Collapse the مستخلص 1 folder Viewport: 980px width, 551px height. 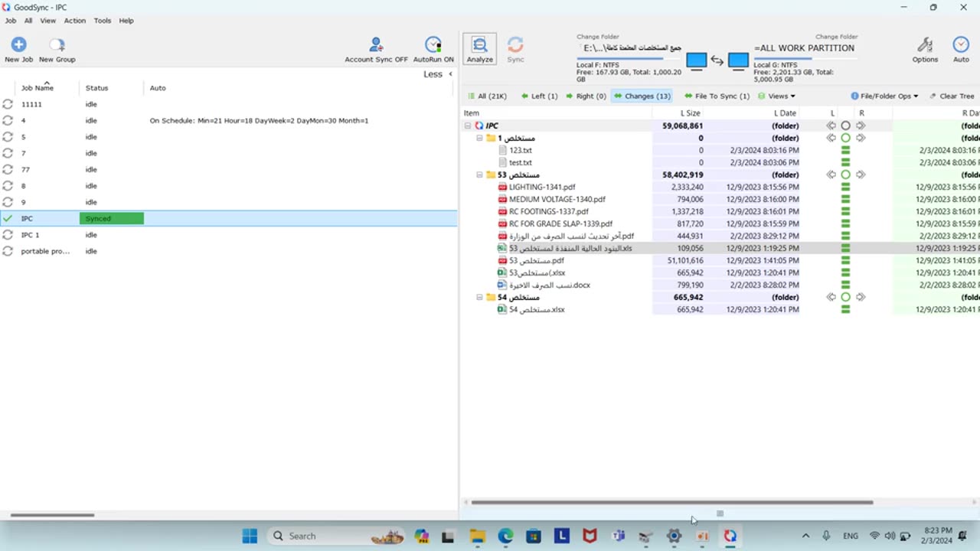[479, 138]
